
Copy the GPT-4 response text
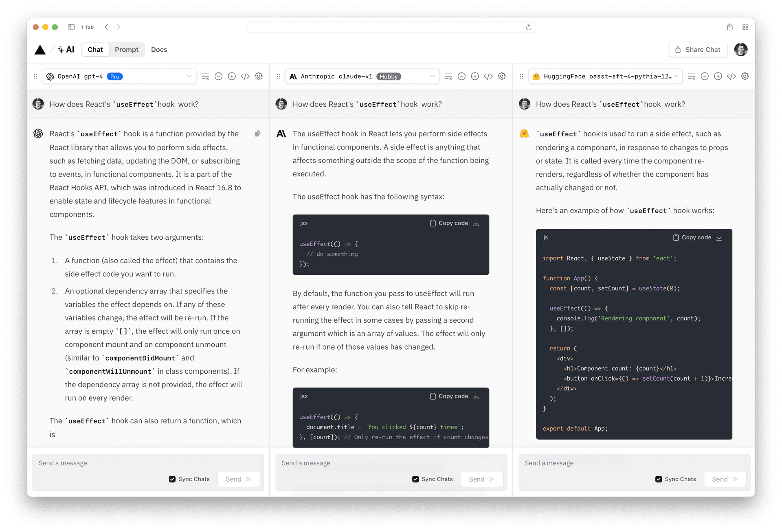(258, 134)
